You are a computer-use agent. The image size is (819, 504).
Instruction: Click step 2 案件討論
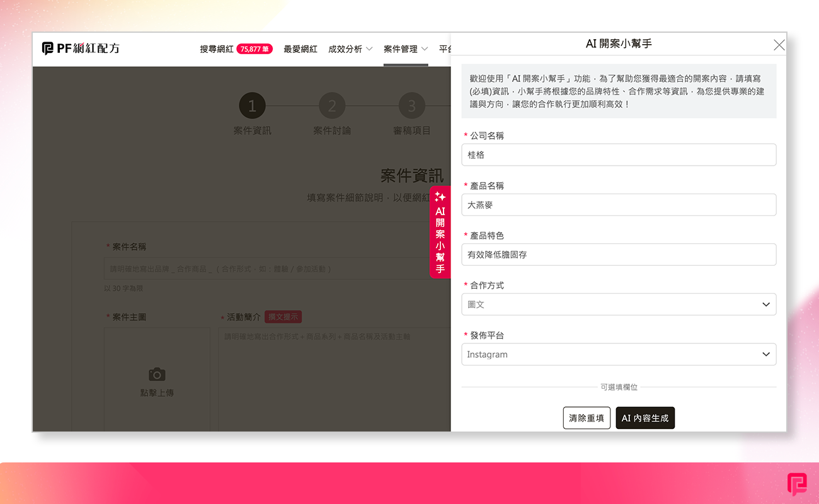332,115
